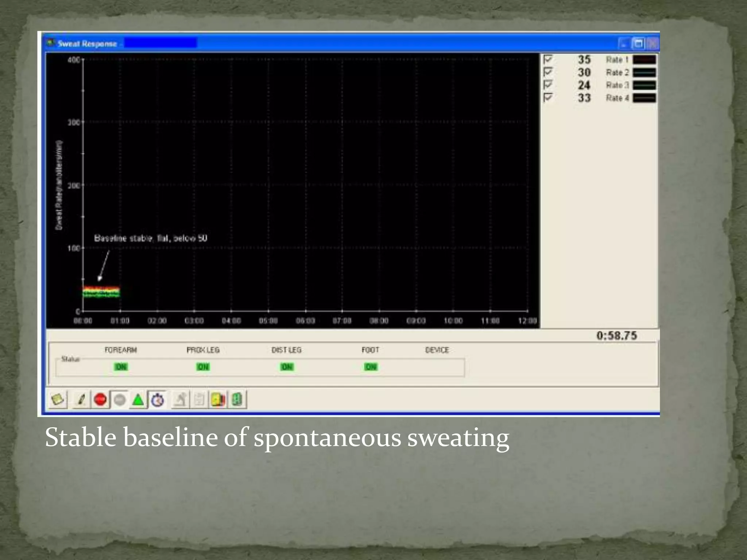Click the yellow book toolbar icon
The width and height of the screenshot is (747, 560).
tap(218, 400)
